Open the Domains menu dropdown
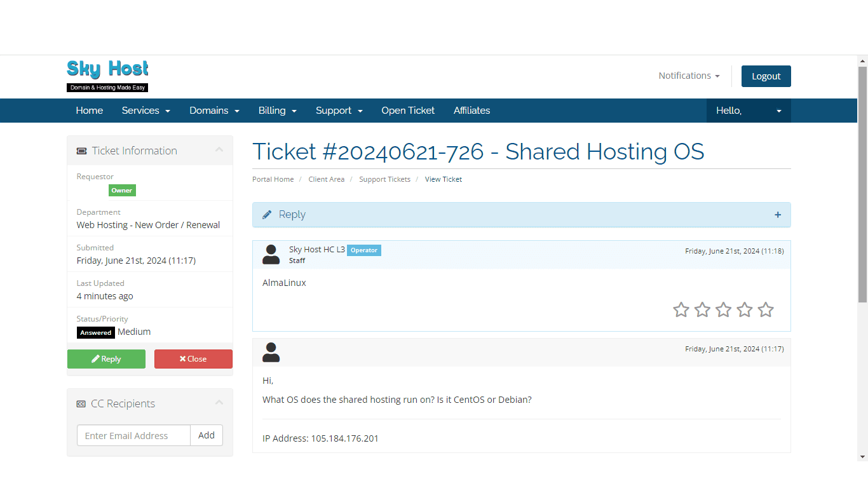868x488 pixels. 214,111
